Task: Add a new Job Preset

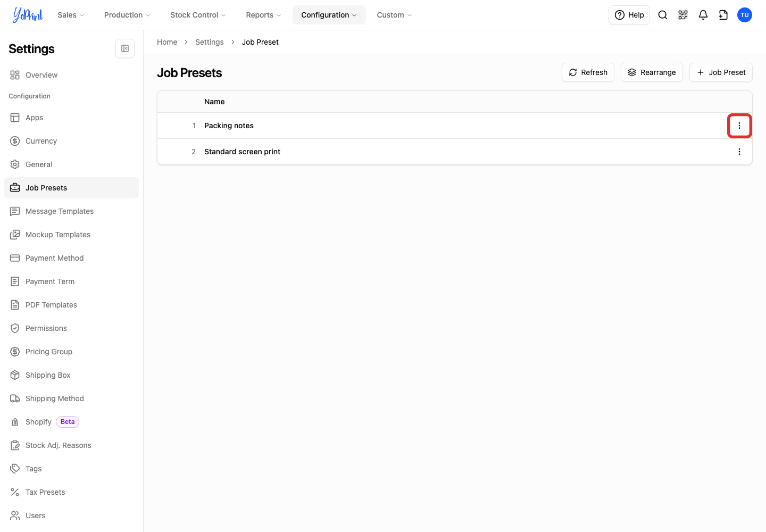Action: (x=721, y=72)
